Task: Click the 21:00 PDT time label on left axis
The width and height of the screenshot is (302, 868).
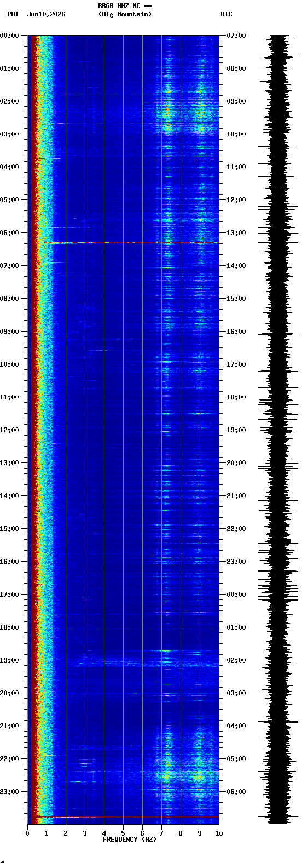Action: (x=9, y=726)
